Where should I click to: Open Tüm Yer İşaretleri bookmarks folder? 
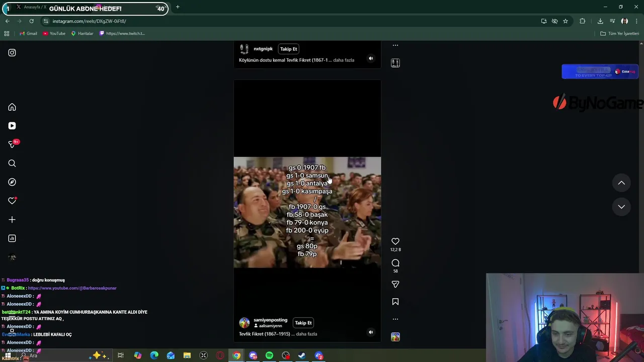[x=620, y=34]
